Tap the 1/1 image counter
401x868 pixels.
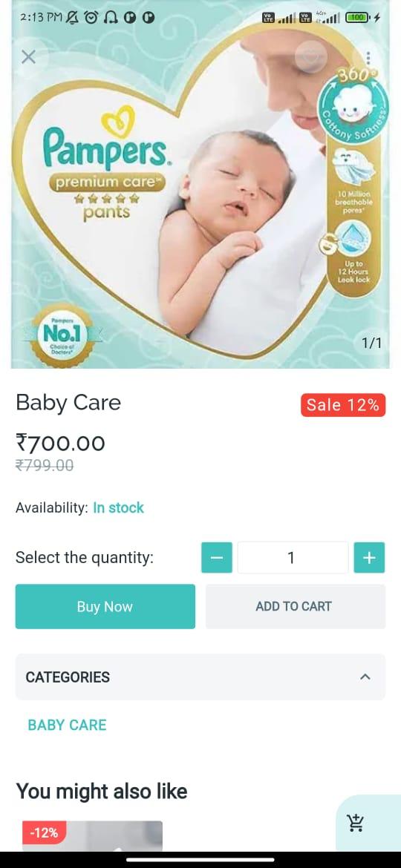371,343
